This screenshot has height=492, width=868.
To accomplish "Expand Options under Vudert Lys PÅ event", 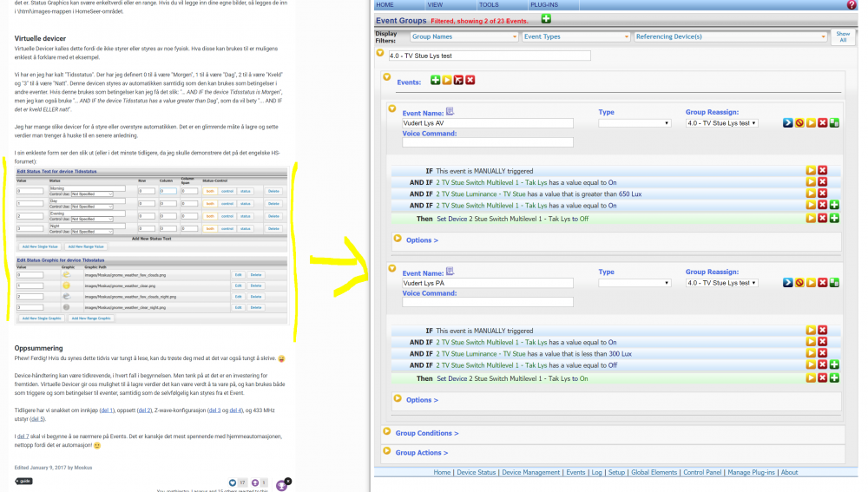I will point(422,400).
